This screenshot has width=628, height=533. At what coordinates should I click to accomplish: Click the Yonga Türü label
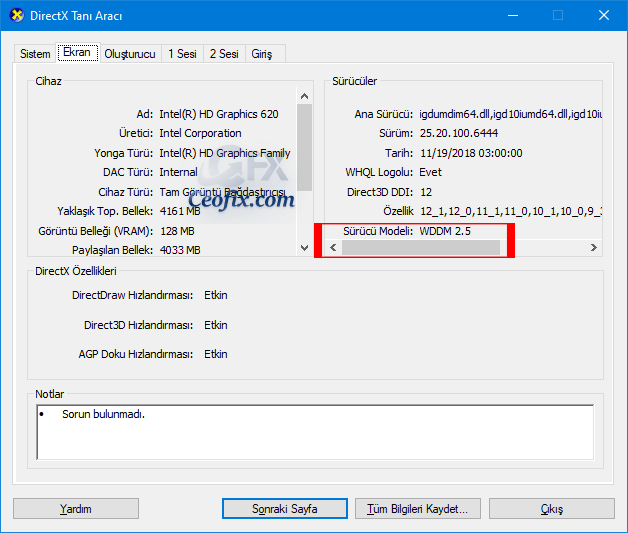(x=124, y=153)
